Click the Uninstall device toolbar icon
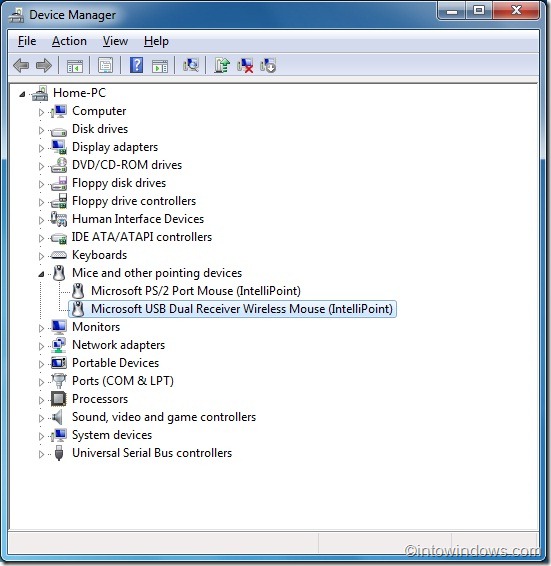The height and width of the screenshot is (566, 551). (x=245, y=66)
